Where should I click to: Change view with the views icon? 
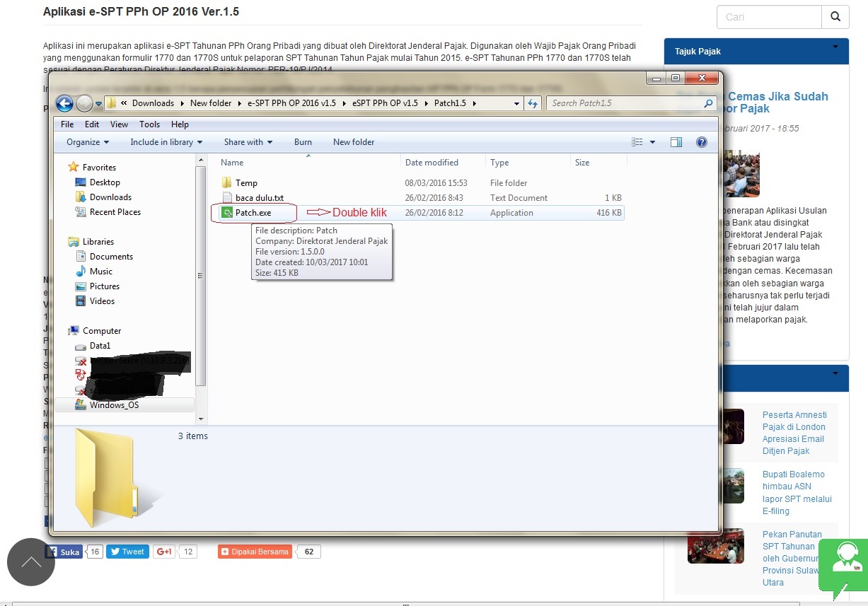coord(637,142)
